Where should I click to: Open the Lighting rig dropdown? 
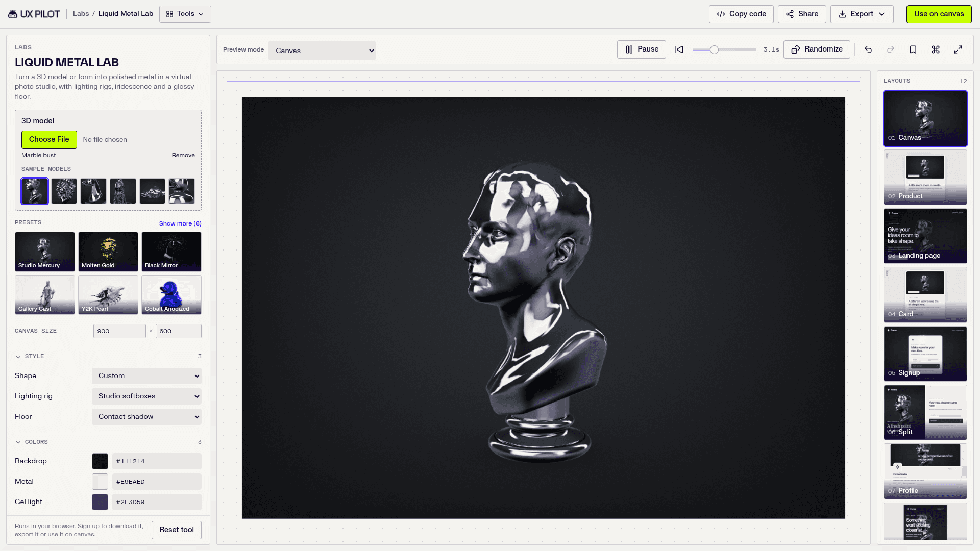(146, 396)
